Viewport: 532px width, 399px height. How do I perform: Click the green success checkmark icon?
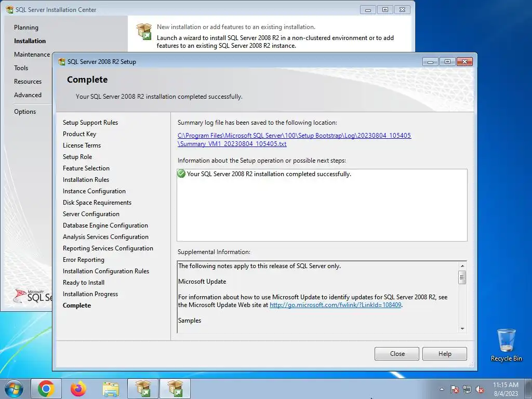[181, 174]
